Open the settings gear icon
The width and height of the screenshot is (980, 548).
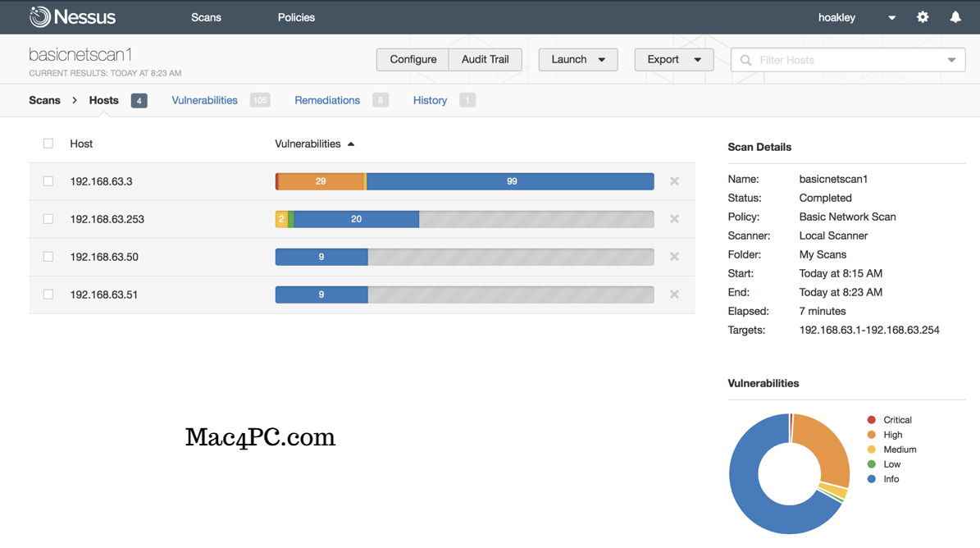coord(923,17)
